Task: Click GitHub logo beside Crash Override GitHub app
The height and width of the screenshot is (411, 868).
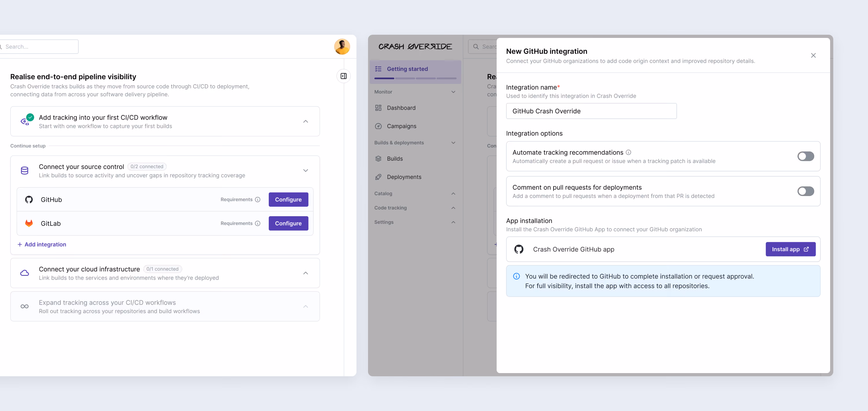Action: [x=518, y=249]
